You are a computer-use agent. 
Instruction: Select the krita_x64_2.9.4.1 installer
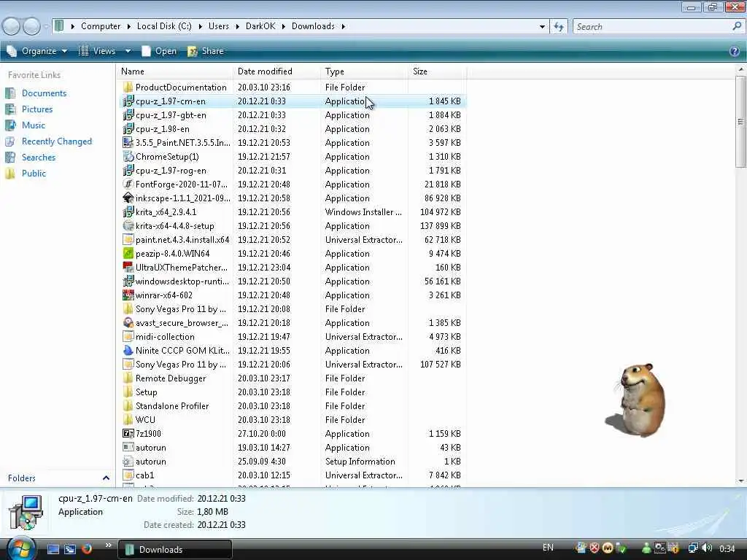pos(166,212)
